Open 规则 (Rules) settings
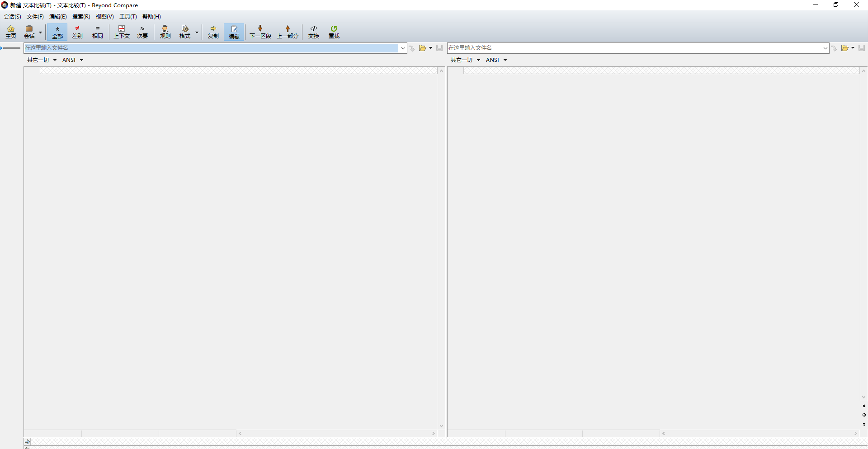The width and height of the screenshot is (868, 449). pyautogui.click(x=165, y=32)
